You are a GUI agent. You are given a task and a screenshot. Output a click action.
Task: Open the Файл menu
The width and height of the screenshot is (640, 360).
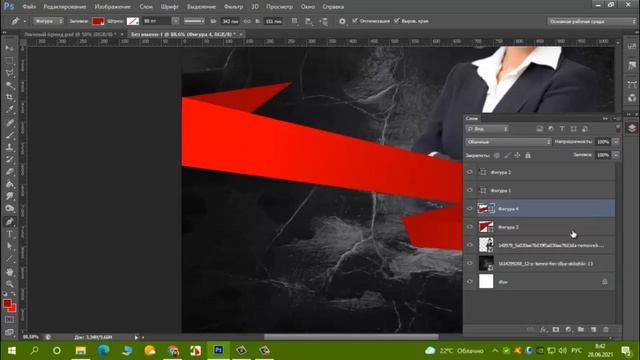29,7
